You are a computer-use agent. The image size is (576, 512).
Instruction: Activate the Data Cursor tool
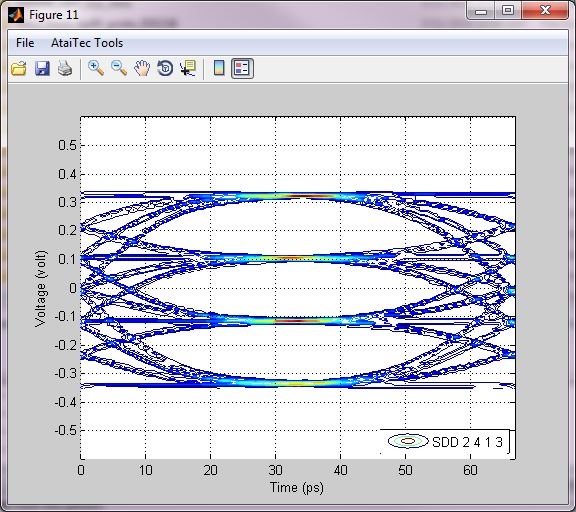(188, 68)
